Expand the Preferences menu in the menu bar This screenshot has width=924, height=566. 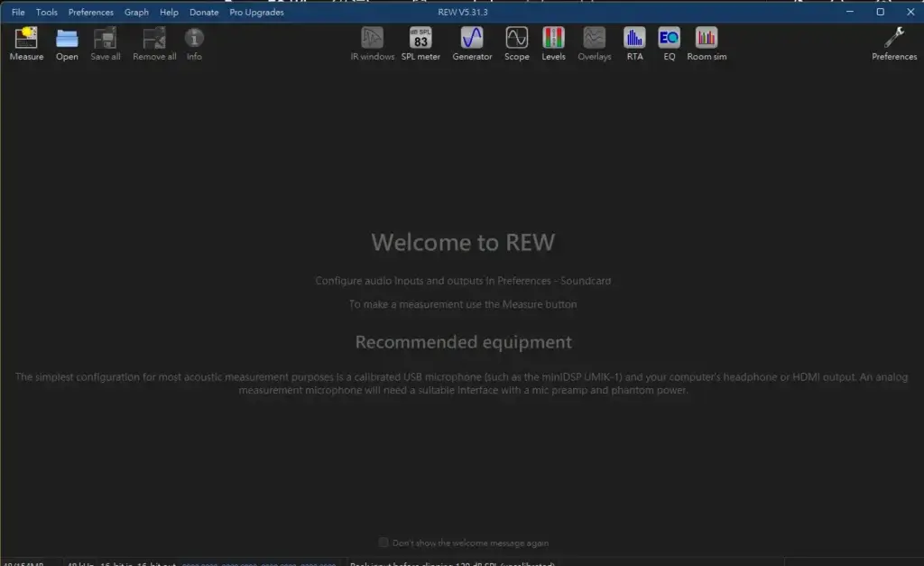pos(91,13)
